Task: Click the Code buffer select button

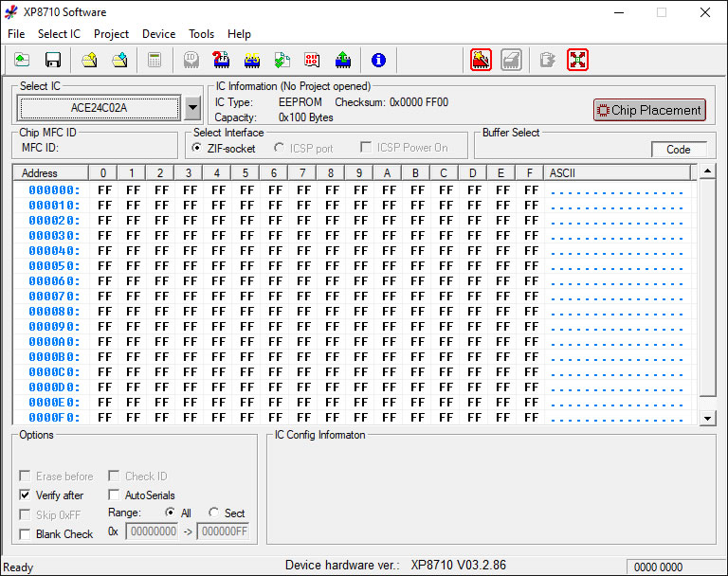Action: (679, 150)
